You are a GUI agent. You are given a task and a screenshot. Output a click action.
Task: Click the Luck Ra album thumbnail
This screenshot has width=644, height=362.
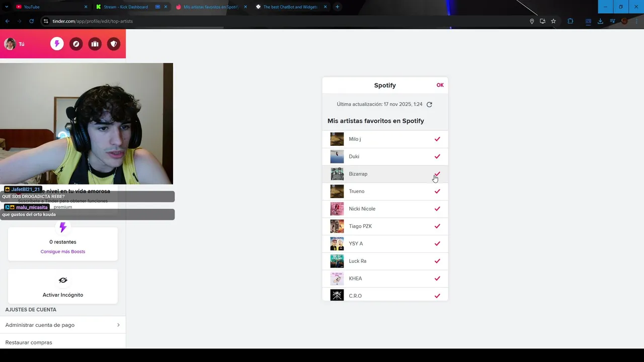pos(337,261)
